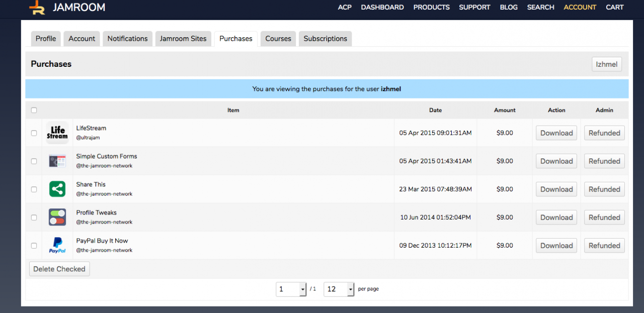Screen dimensions: 644x313
Task: Open the @ultrajam profile link
Action: [89, 137]
